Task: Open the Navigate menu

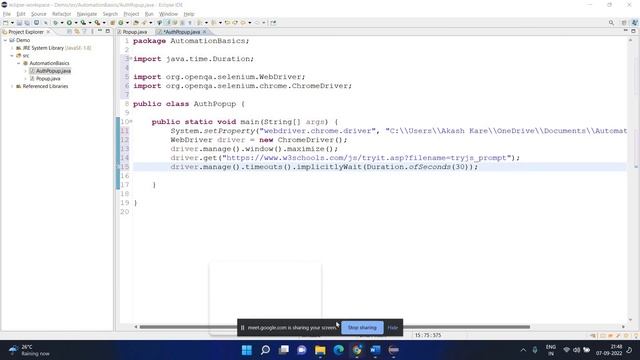Action: tap(87, 14)
